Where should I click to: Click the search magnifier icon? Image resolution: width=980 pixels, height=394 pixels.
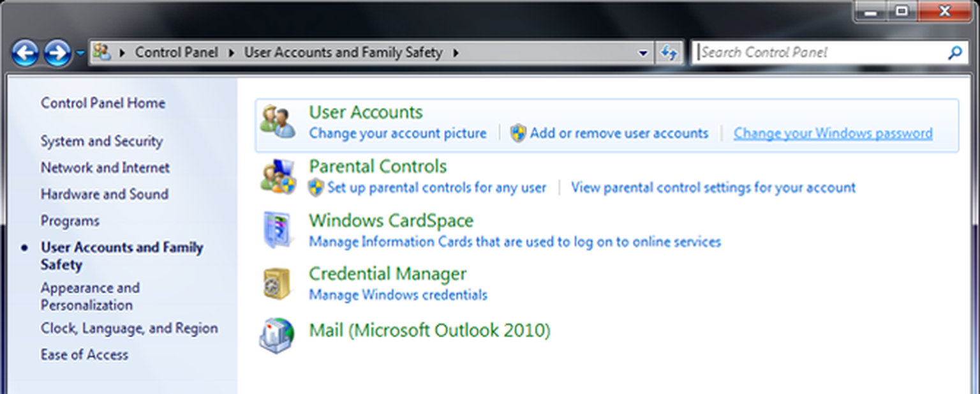pos(954,53)
